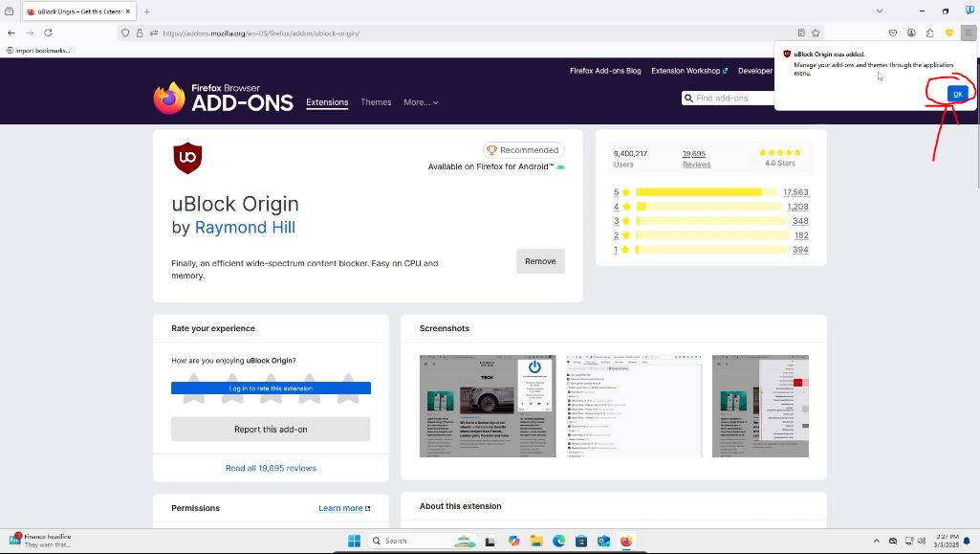980x554 pixels.
Task: Click the 4 star rating bar
Action: point(708,207)
